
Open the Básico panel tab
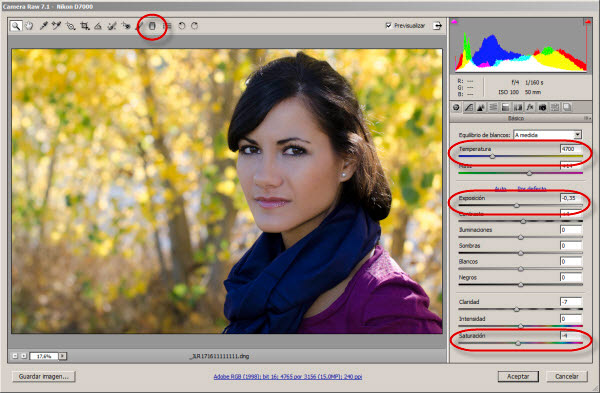pyautogui.click(x=456, y=108)
